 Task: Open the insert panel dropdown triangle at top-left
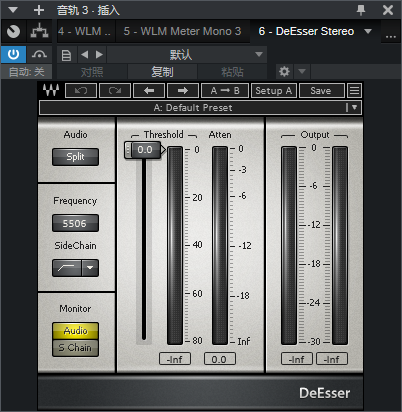pos(13,10)
